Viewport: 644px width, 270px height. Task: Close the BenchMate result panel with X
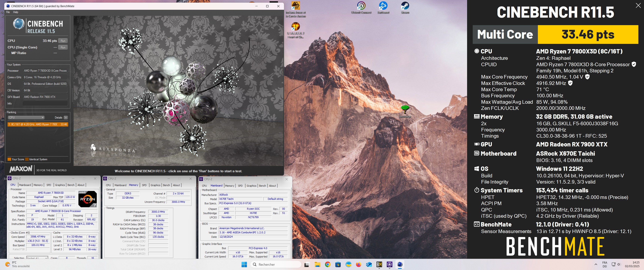[638, 5]
